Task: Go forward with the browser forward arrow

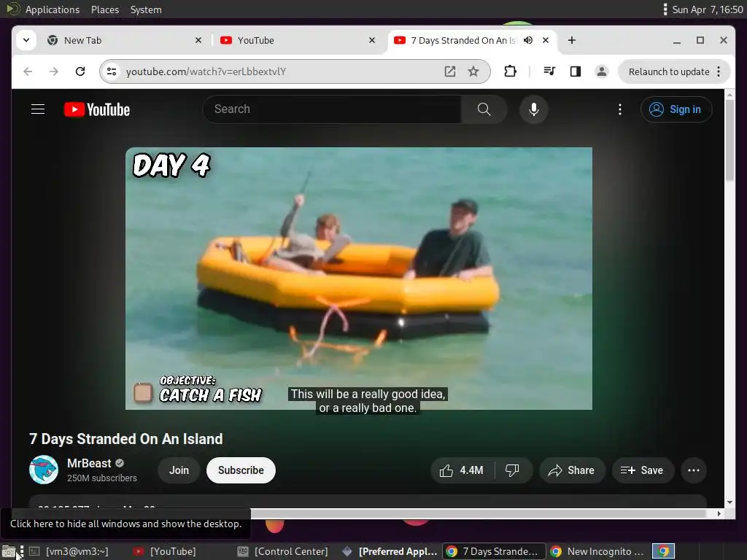Action: tap(54, 71)
